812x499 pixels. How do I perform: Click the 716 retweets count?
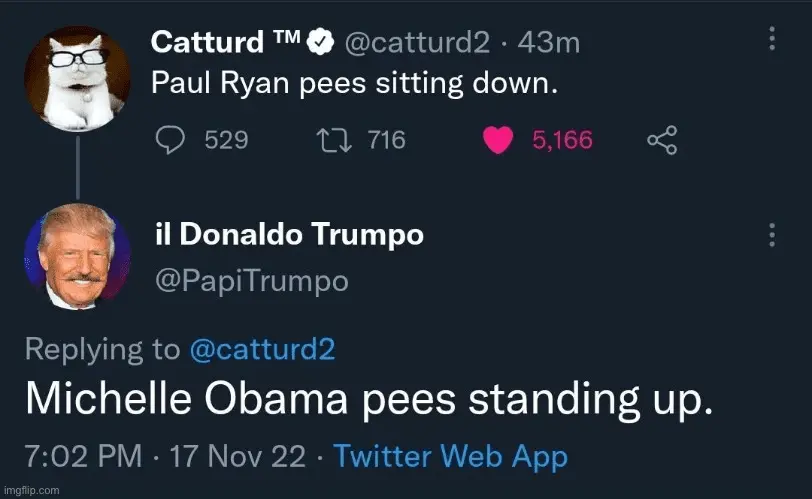pyautogui.click(x=386, y=140)
